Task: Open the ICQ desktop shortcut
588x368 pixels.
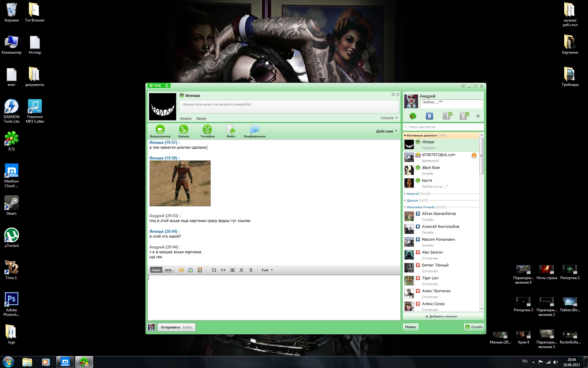Action: 12,141
